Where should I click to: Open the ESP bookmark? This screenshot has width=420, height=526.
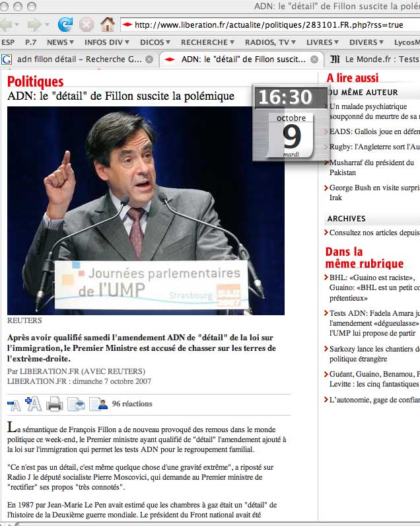pos(7,42)
